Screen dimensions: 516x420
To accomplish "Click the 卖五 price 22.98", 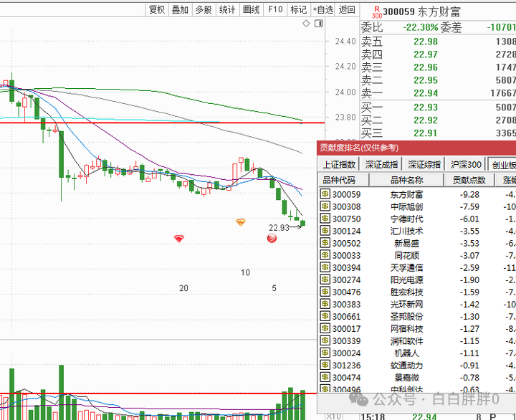I will click(x=426, y=42).
